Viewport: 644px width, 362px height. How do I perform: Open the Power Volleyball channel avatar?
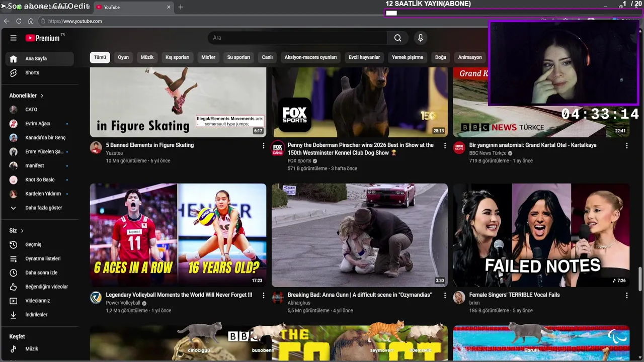point(96,297)
